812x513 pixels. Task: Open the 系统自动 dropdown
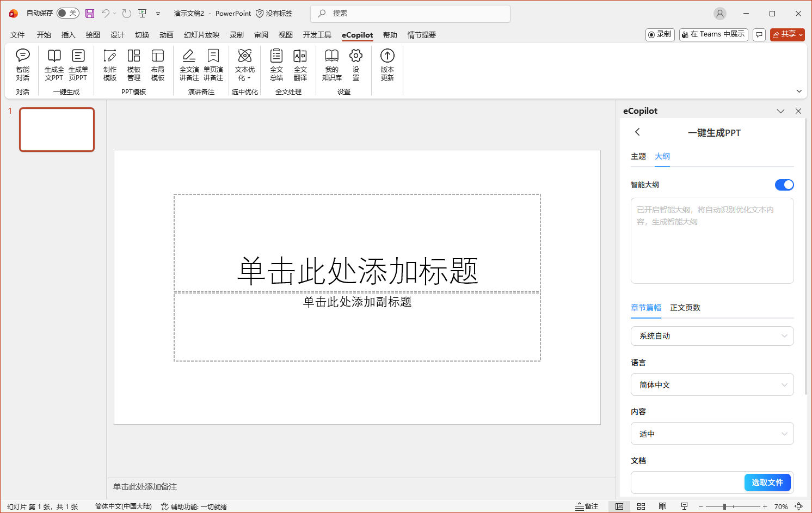pyautogui.click(x=712, y=336)
